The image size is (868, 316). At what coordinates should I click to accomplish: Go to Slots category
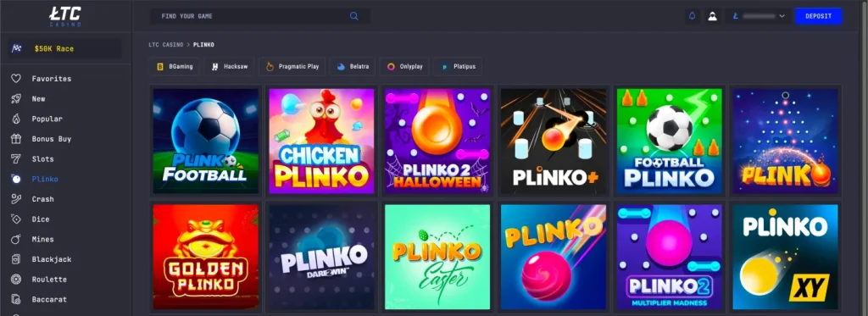coord(43,158)
